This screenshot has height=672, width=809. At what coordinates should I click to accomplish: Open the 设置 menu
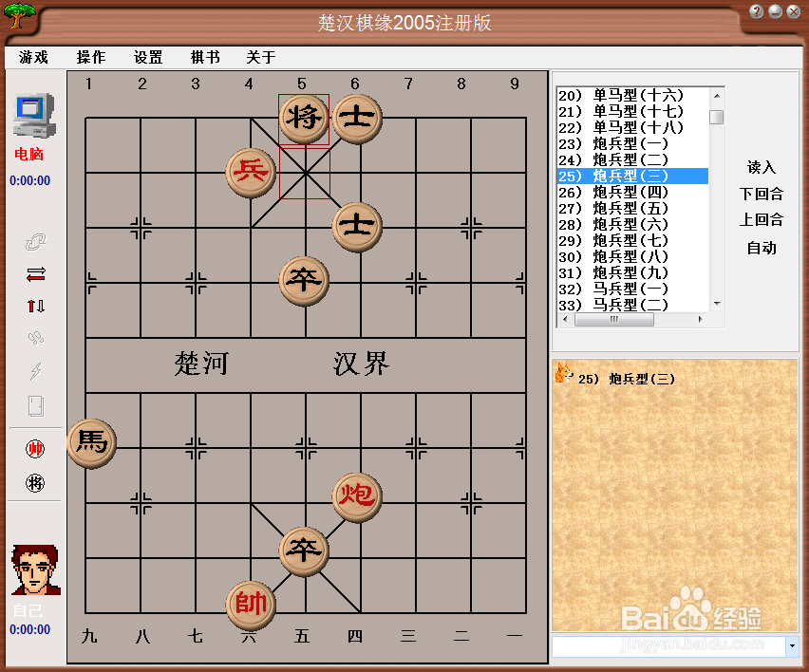click(x=148, y=57)
